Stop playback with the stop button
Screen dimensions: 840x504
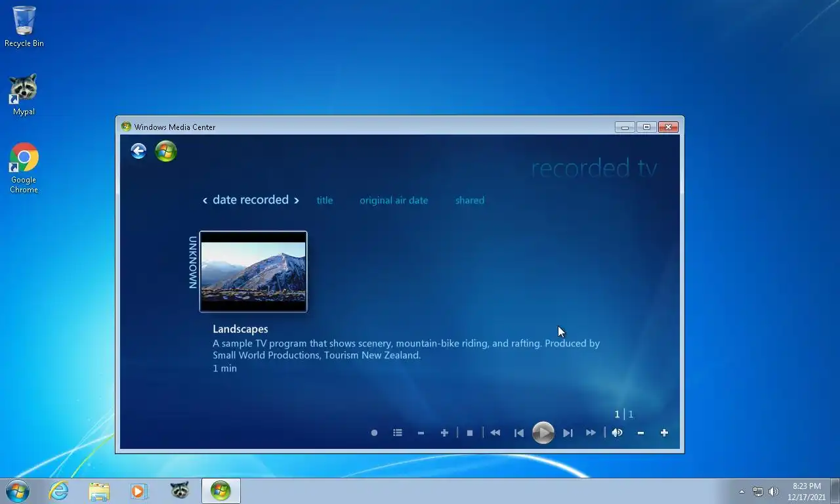[470, 433]
